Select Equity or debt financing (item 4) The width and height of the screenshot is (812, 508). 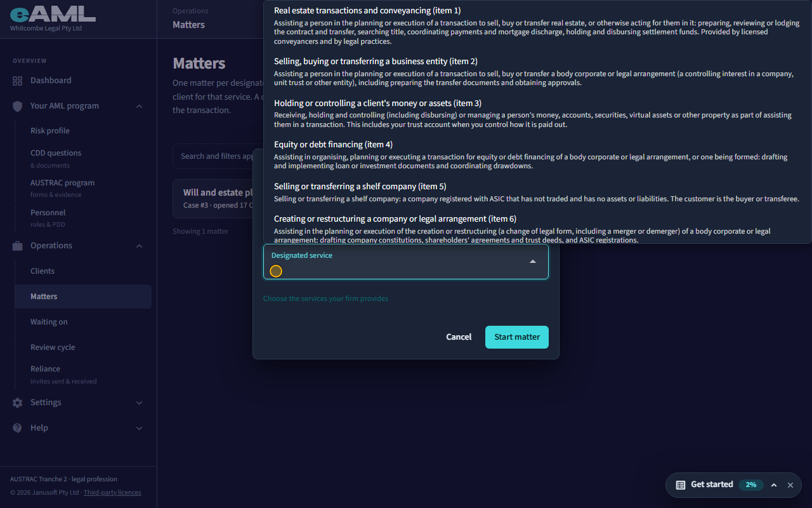pyautogui.click(x=537, y=155)
